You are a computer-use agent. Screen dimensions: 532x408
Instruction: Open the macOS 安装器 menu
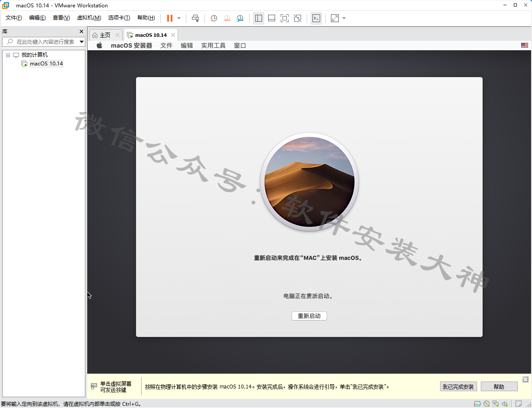coord(132,45)
